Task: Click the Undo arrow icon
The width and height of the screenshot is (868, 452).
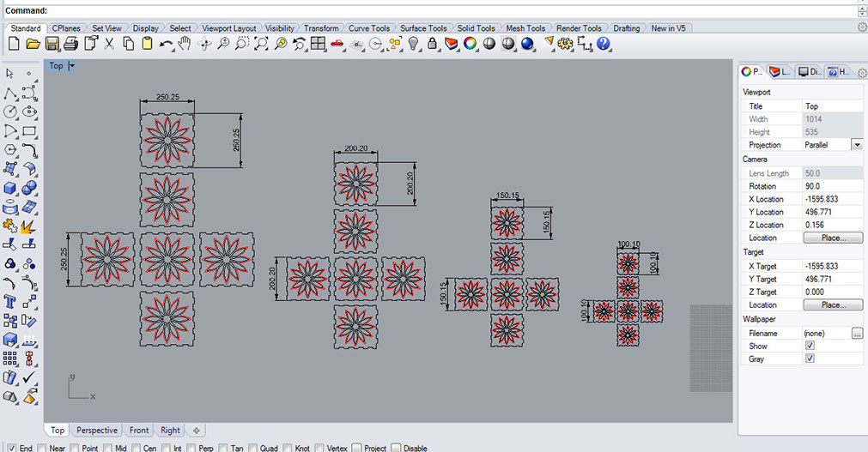Action: pos(166,44)
